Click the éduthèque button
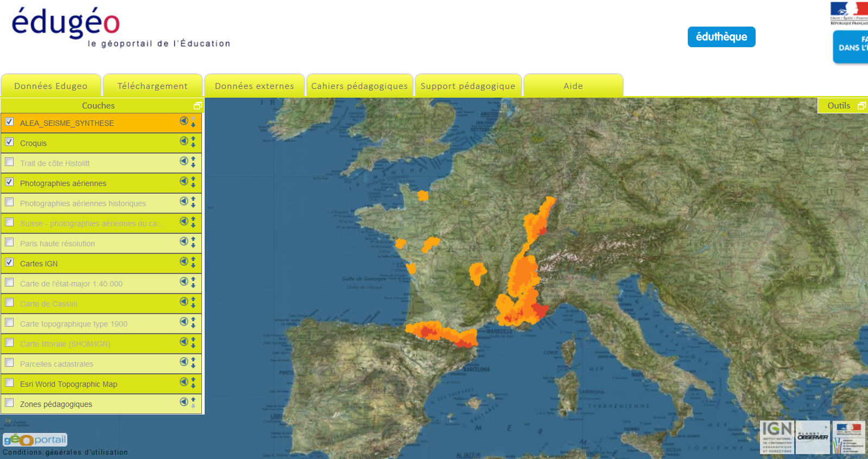868x459 pixels. [x=721, y=37]
